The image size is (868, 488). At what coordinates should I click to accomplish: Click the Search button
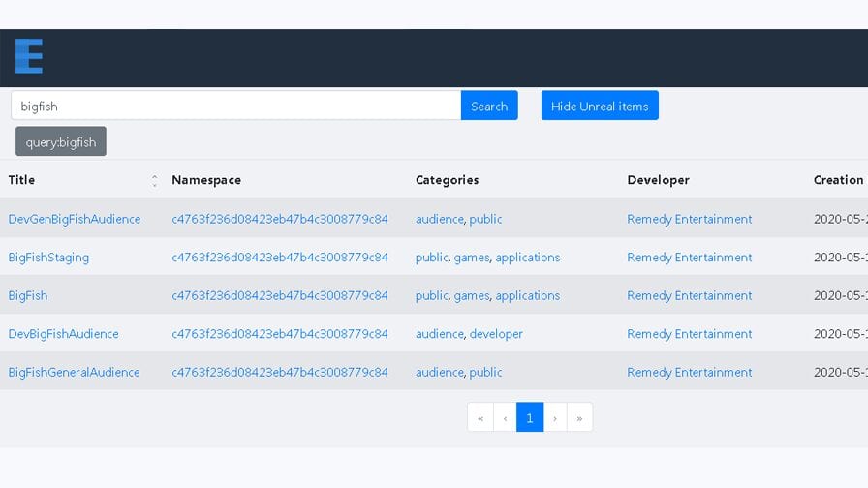click(x=489, y=106)
